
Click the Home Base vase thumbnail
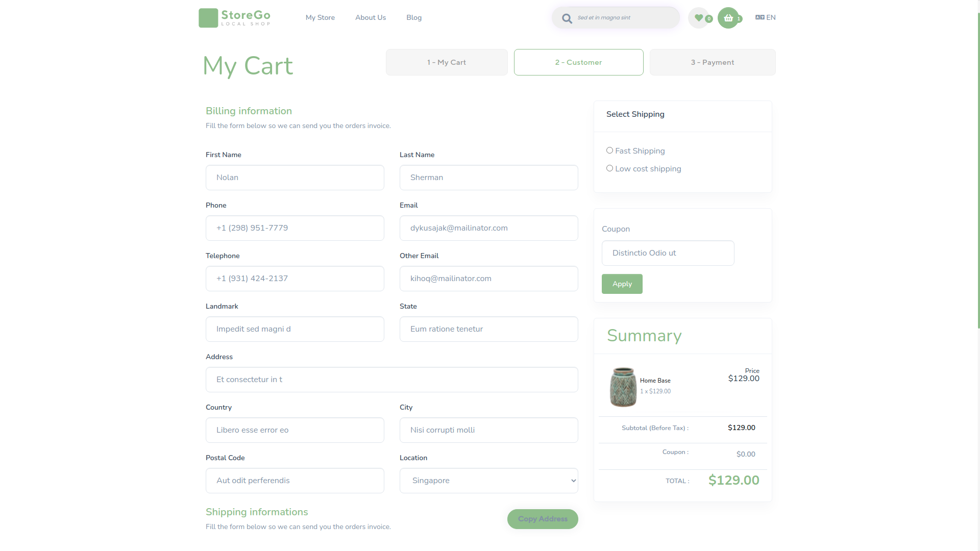coord(623,387)
